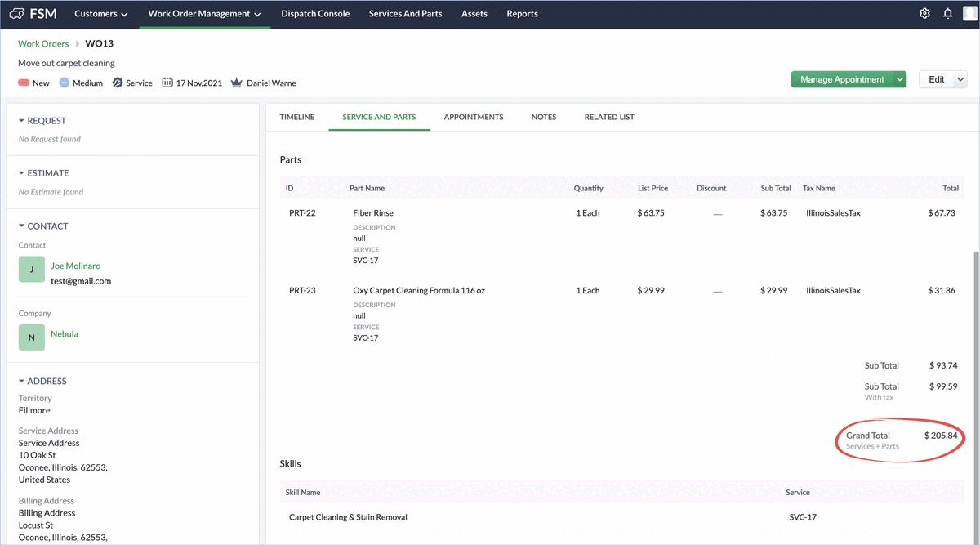Click the Work Orders breadcrumb link
Screen dimensions: 980x545
pos(43,43)
